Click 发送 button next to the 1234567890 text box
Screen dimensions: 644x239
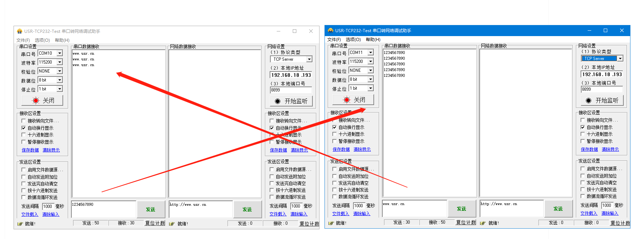tap(150, 209)
